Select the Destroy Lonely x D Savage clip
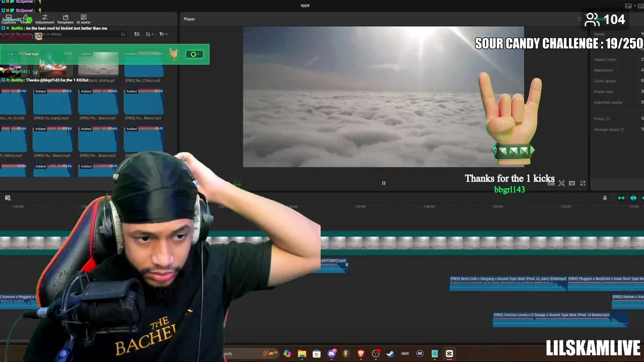The width and height of the screenshot is (644, 362). pos(560,320)
